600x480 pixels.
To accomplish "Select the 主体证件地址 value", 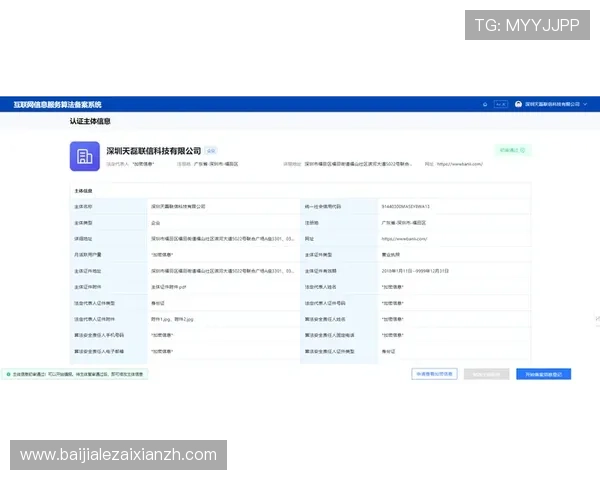I will (x=223, y=271).
